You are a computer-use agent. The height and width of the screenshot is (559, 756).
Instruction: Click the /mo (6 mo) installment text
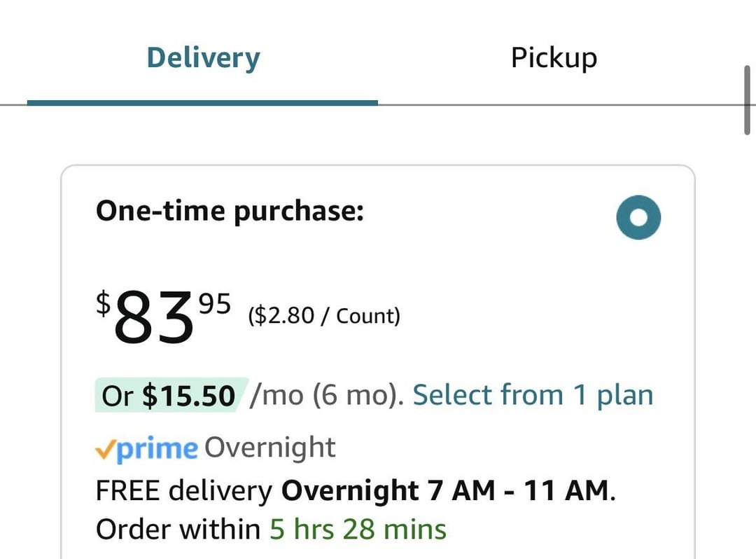tap(327, 396)
